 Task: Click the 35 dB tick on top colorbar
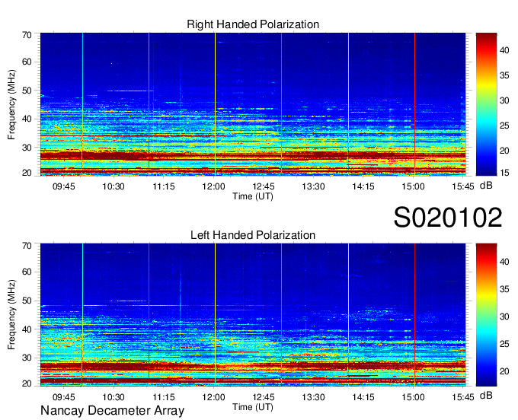(x=504, y=75)
